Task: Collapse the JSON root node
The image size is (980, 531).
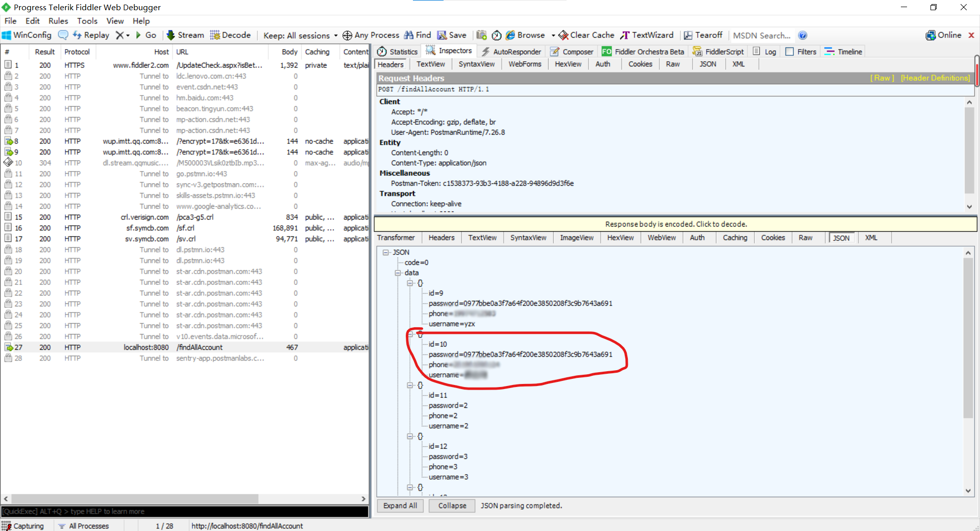Action: point(385,252)
